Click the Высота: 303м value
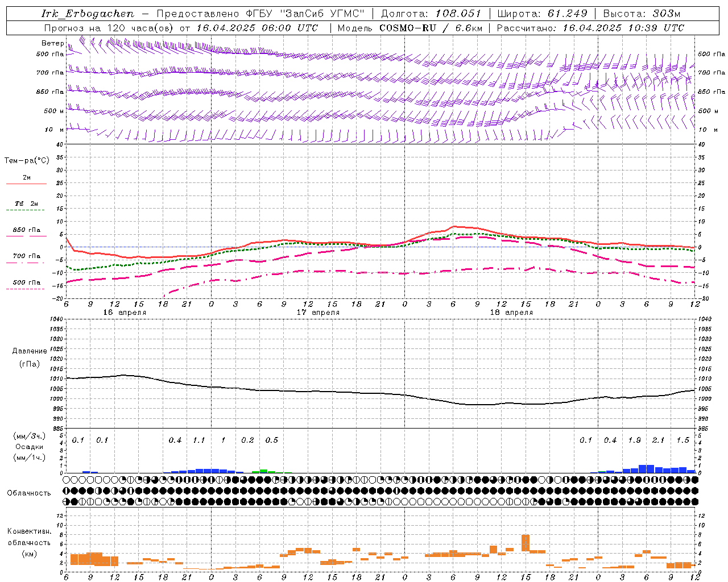 tap(642, 14)
